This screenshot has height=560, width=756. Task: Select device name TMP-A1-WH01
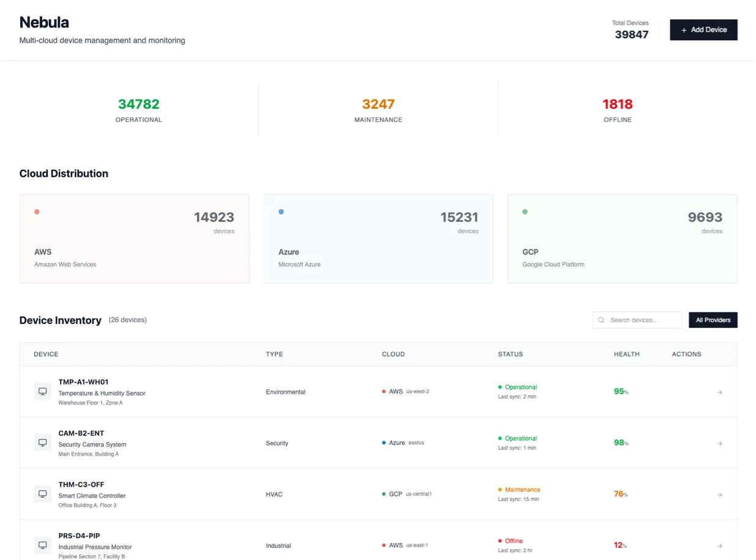click(x=84, y=382)
